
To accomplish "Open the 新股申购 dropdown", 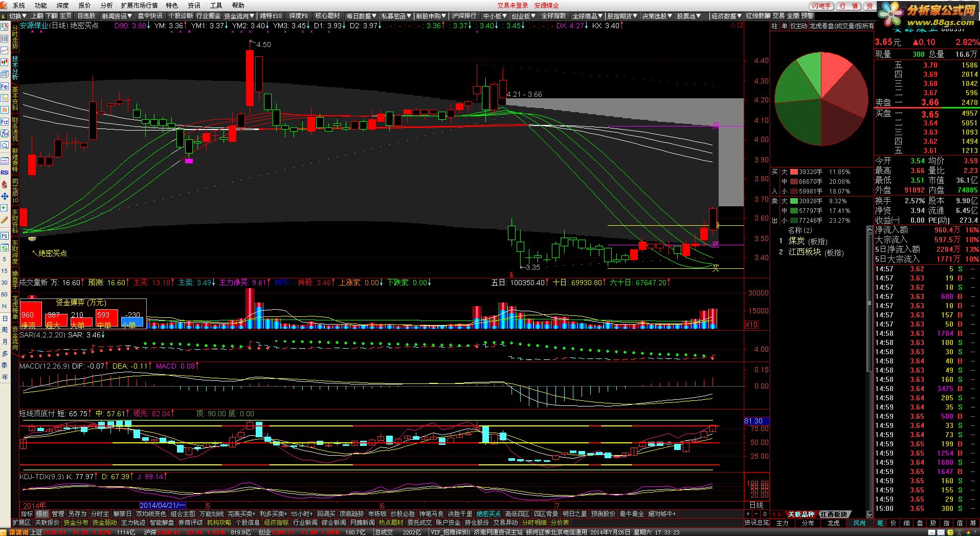I will click(x=431, y=16).
